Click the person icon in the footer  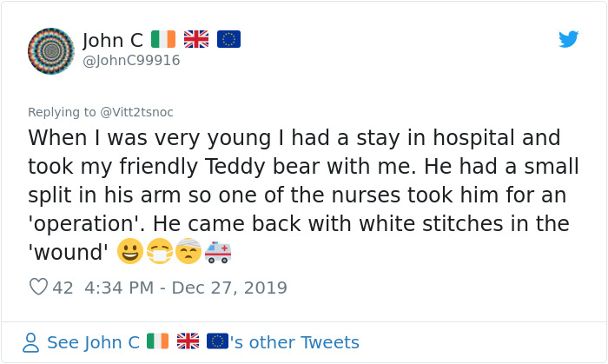tap(31, 342)
